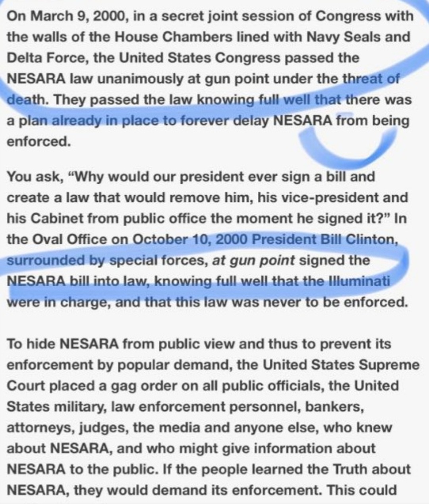This screenshot has height=504, width=429.
Task: Click the word "Illuminati"
Action: coord(359,281)
